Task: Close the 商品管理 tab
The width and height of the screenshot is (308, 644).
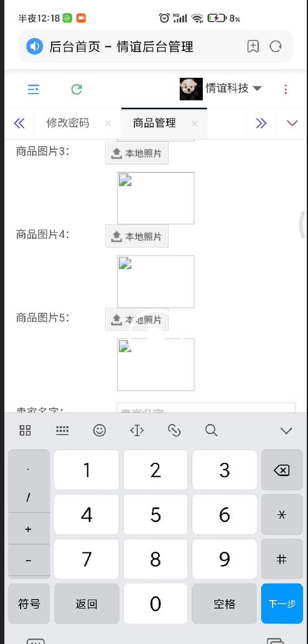Action: pos(195,123)
